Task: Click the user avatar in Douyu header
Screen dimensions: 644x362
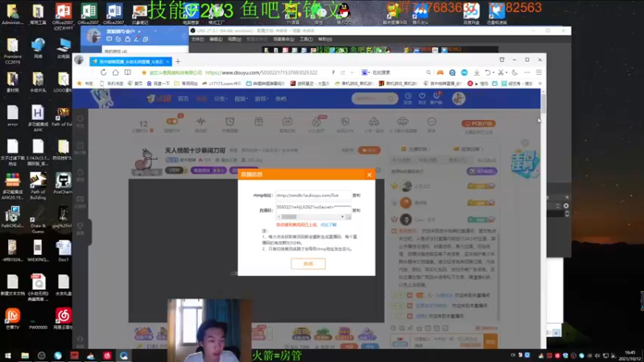Action: (458, 98)
